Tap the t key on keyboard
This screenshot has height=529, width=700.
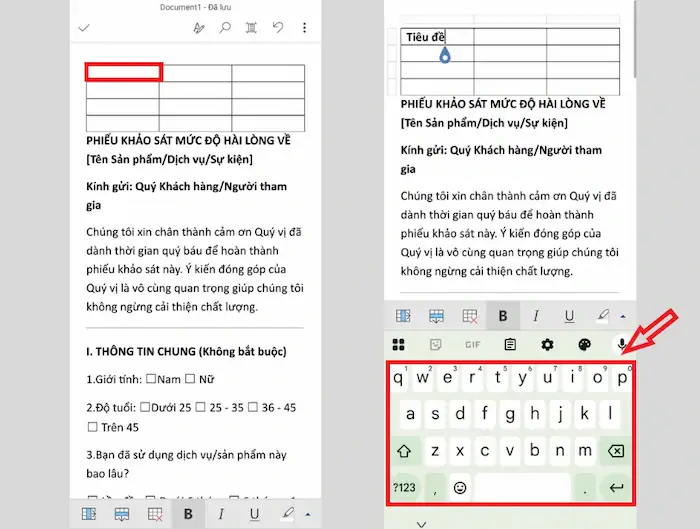click(498, 378)
